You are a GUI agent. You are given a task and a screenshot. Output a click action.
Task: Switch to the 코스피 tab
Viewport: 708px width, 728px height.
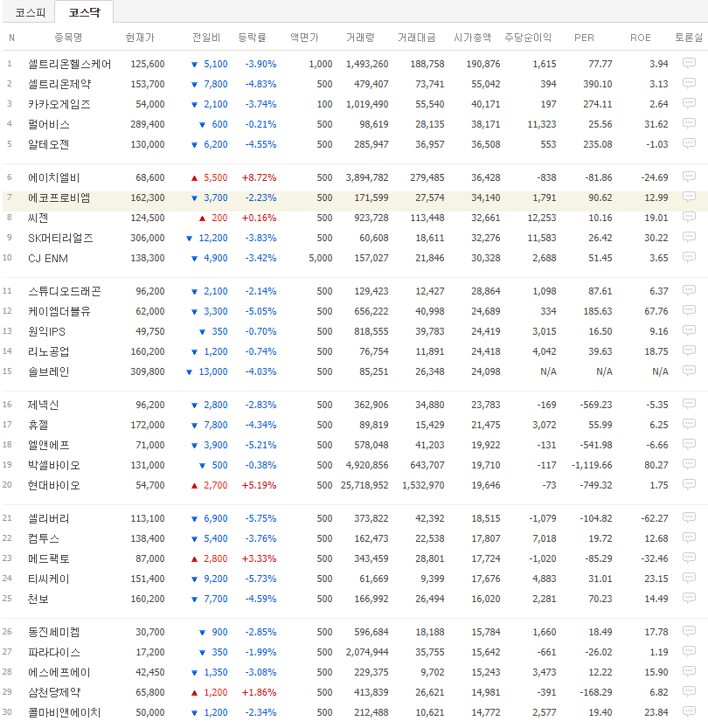pos(30,12)
